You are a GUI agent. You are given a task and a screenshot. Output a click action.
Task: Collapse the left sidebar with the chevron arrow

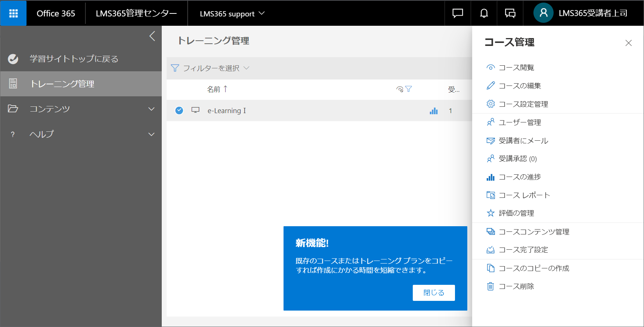[x=152, y=36]
